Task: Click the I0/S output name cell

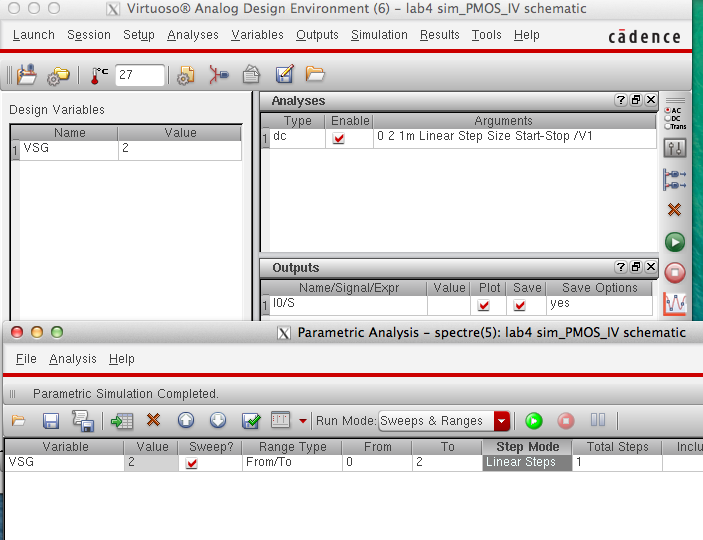Action: 348,305
